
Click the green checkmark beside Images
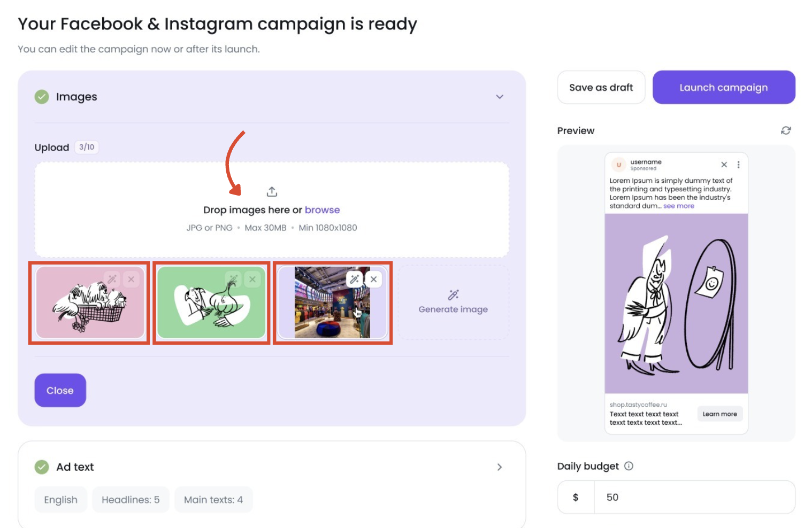pyautogui.click(x=42, y=97)
